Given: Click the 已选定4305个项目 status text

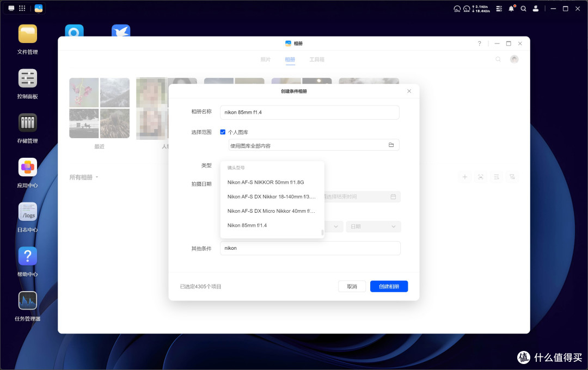Looking at the screenshot, I should pos(200,286).
